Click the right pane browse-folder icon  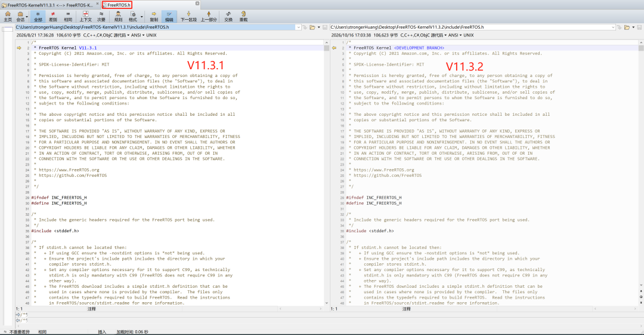coord(627,27)
